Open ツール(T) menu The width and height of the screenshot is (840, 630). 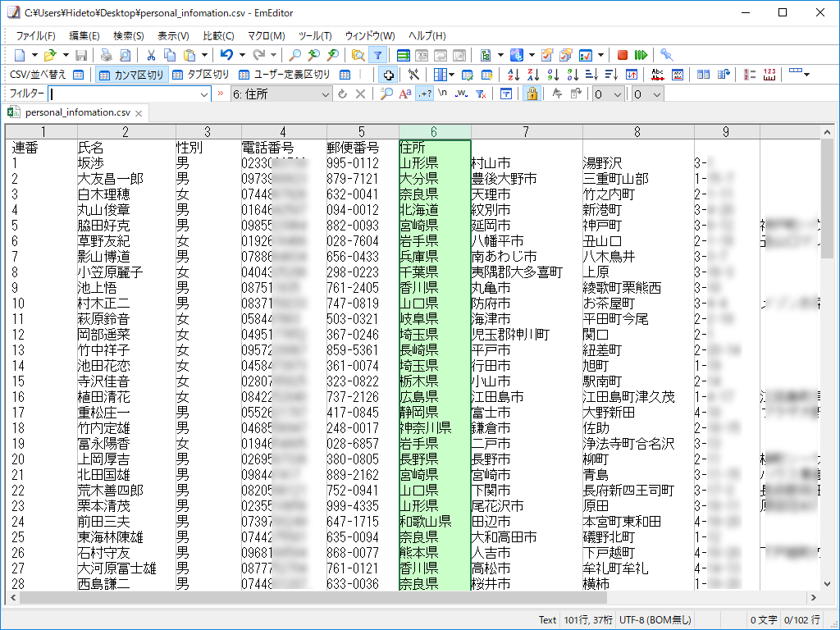[x=315, y=36]
